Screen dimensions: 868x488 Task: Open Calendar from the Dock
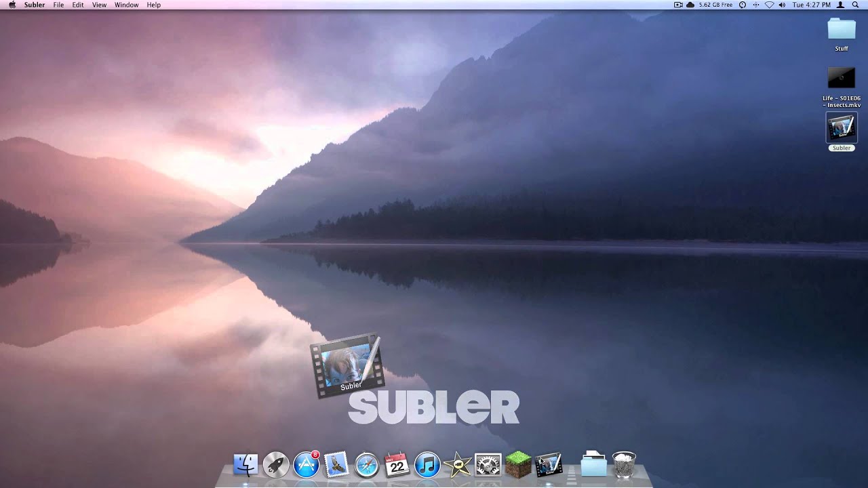[x=397, y=465]
